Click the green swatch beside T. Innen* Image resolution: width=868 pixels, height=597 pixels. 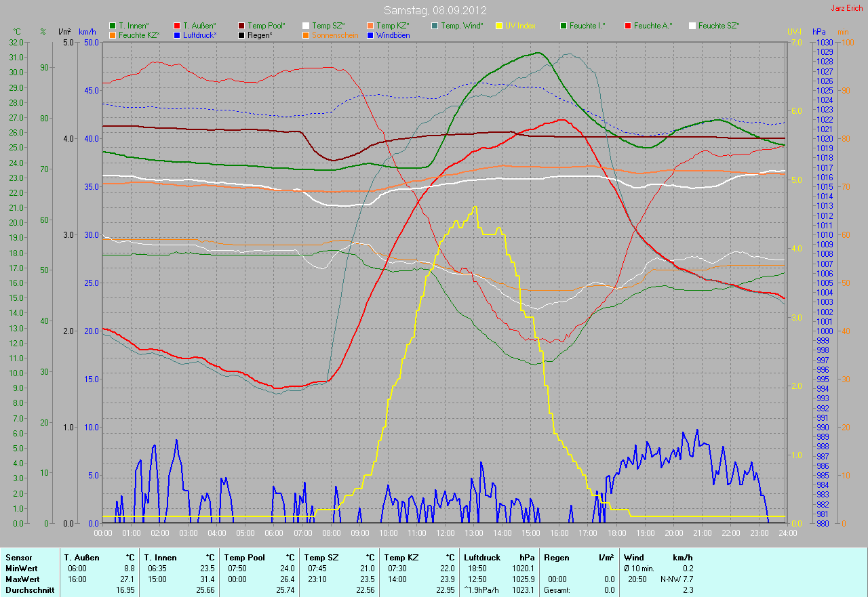click(x=113, y=26)
